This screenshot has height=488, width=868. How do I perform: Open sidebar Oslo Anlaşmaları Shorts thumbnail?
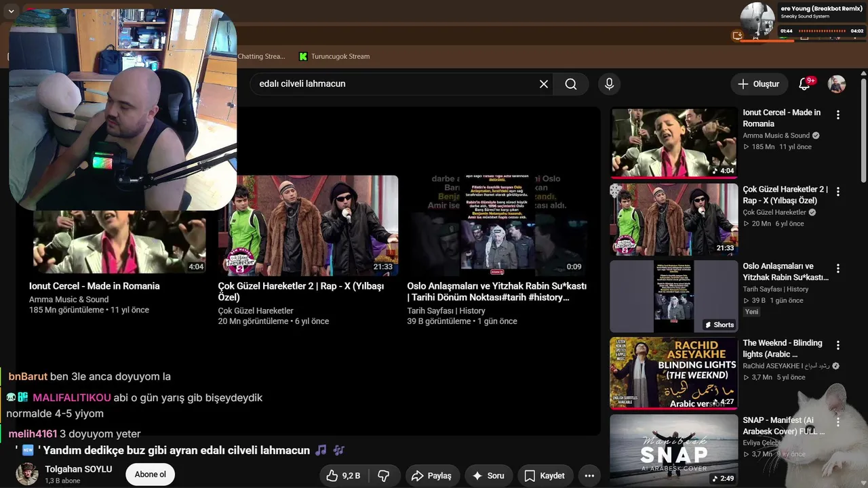point(673,296)
